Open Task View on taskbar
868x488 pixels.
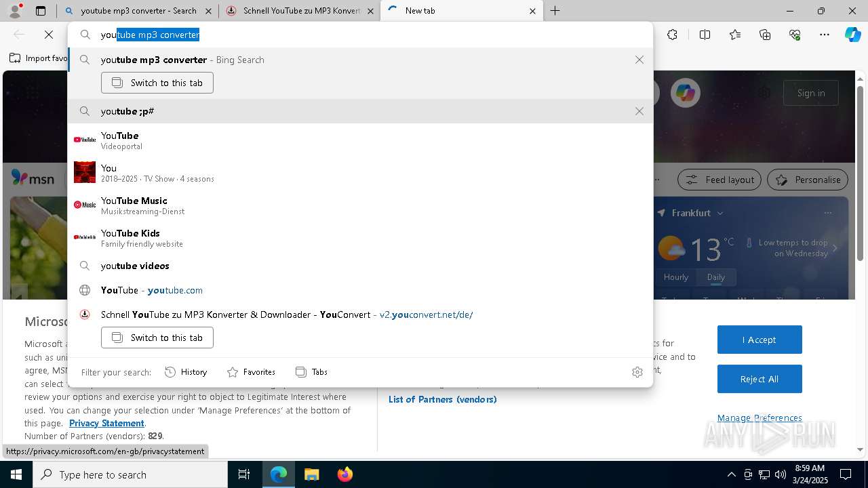tap(244, 474)
